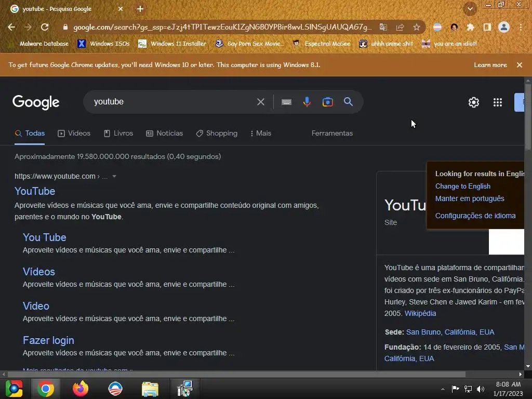The height and width of the screenshot is (399, 532).
Task: Open Chrome's three-dot menu
Action: tap(521, 27)
